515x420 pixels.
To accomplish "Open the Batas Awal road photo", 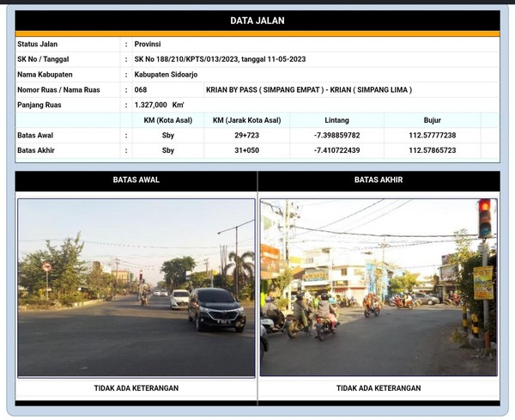I will (136, 288).
